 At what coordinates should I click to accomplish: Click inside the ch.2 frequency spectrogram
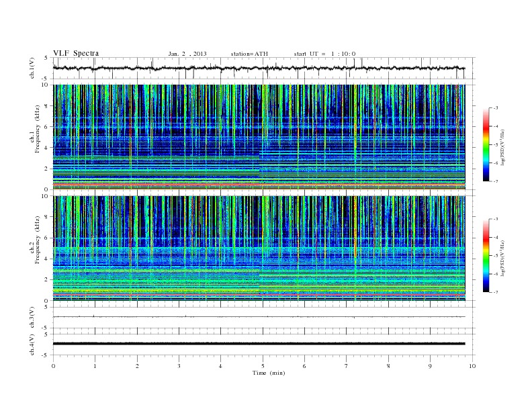click(x=259, y=248)
